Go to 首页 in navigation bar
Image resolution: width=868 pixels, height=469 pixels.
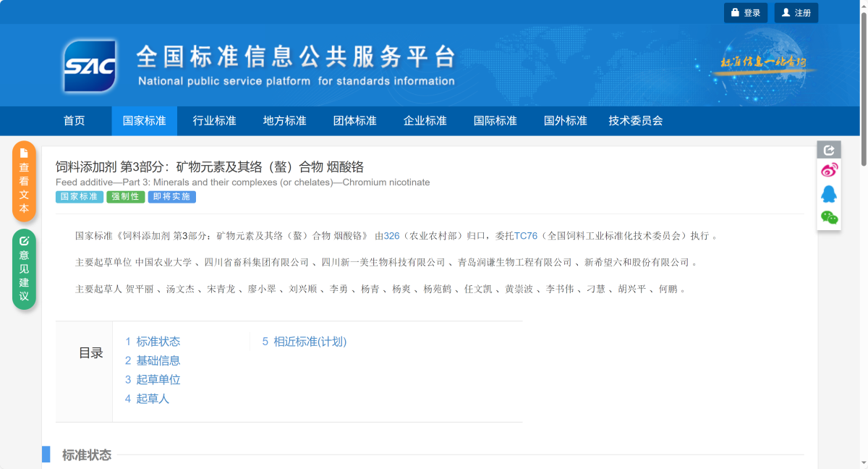74,121
